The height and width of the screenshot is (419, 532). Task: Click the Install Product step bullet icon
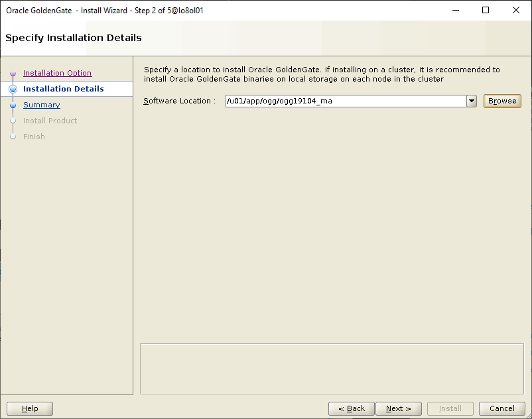click(x=13, y=121)
